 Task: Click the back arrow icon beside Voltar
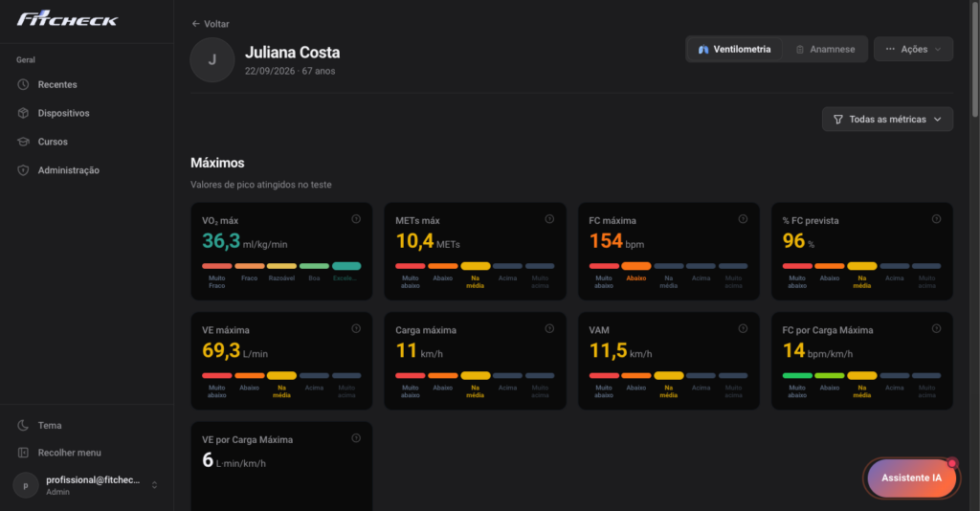click(x=195, y=24)
